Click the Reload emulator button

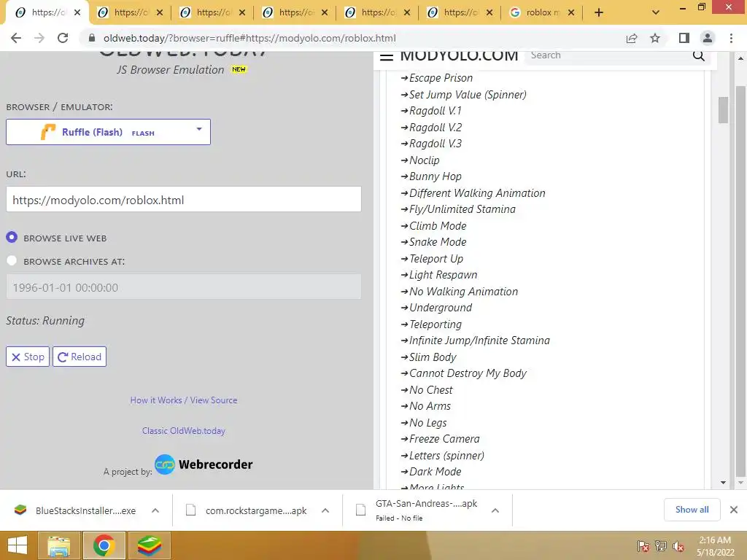click(80, 357)
